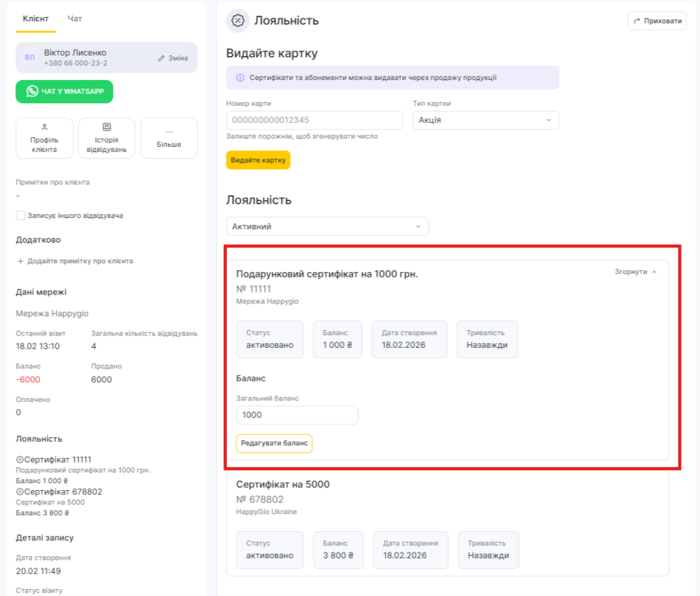Click the pencil edit icon beside Зміна
The height and width of the screenshot is (596, 700).
point(161,58)
